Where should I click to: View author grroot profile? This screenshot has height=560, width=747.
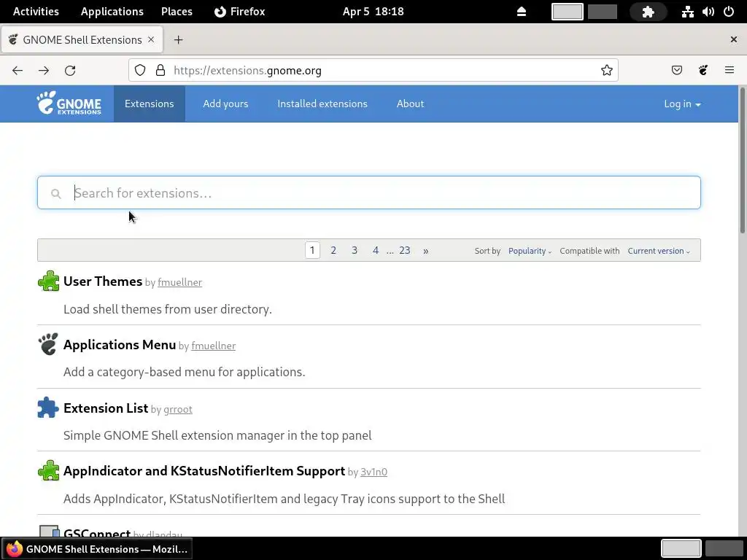coord(178,410)
